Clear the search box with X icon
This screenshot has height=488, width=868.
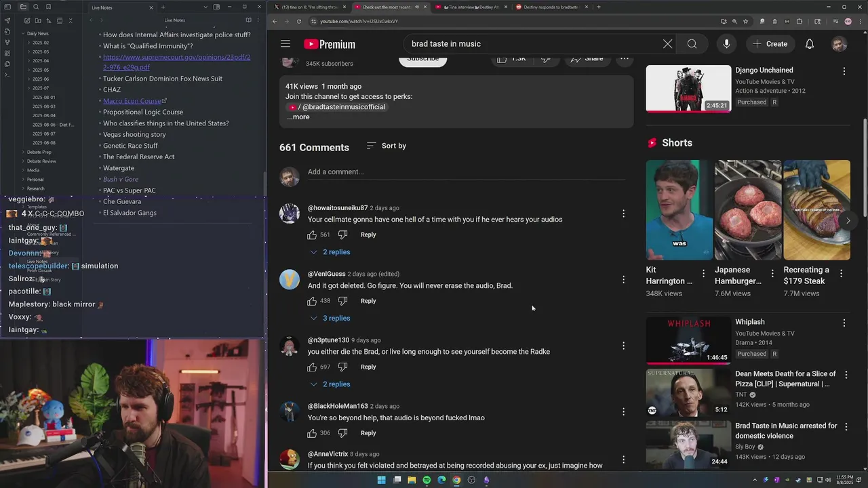(667, 44)
